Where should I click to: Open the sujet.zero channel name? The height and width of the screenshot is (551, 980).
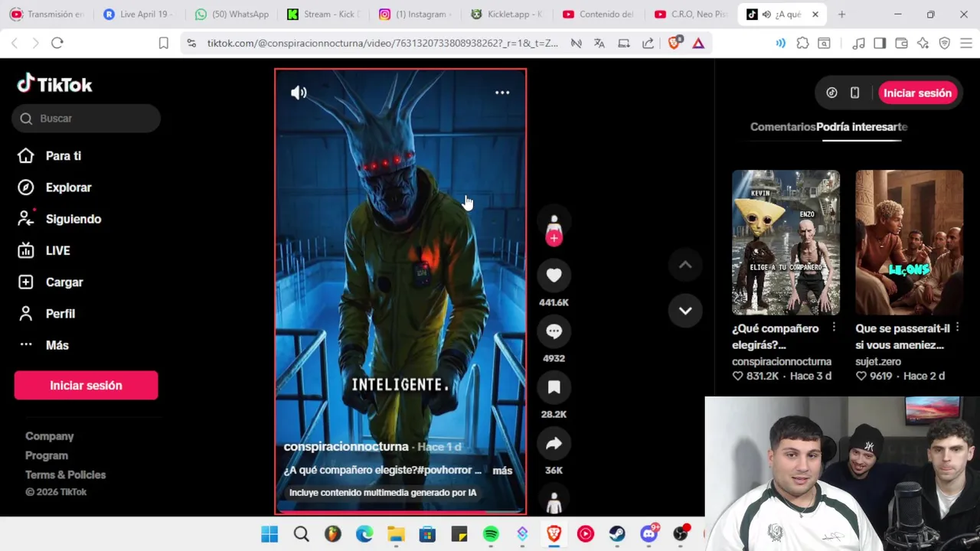(x=878, y=362)
